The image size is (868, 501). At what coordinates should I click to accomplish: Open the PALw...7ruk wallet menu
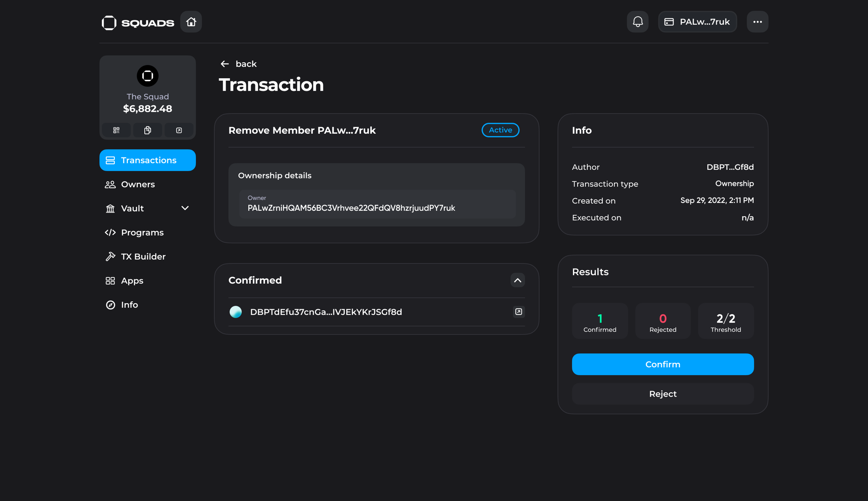pos(697,22)
